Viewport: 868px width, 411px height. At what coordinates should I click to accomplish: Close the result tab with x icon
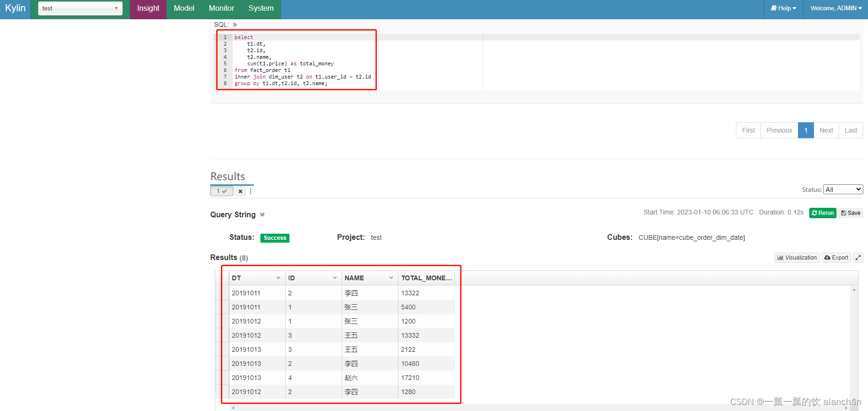(241, 191)
